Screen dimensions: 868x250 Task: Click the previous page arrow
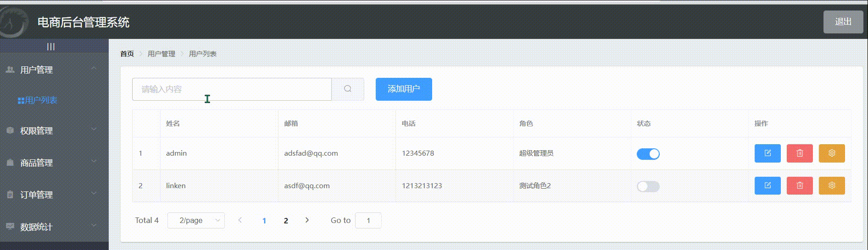pos(240,220)
